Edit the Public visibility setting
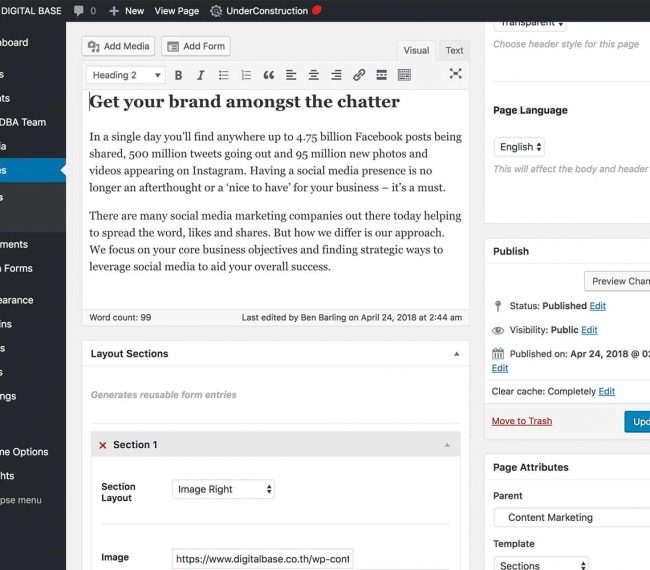This screenshot has width=650, height=570. pos(589,330)
